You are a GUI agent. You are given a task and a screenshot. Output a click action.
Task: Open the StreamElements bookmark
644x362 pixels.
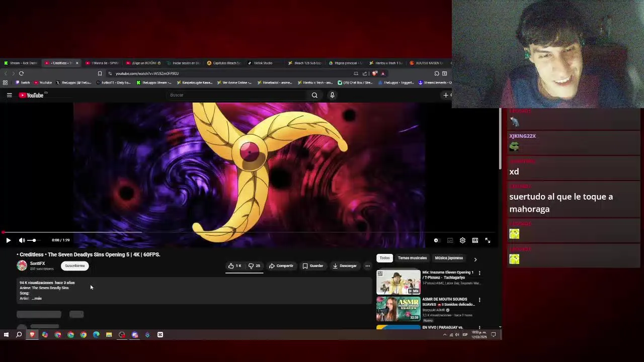pos(435,82)
